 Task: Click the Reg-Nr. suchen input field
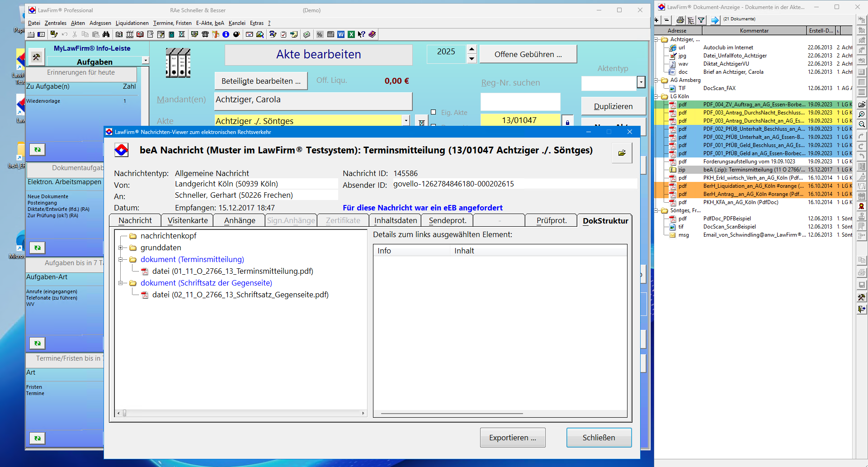point(520,102)
